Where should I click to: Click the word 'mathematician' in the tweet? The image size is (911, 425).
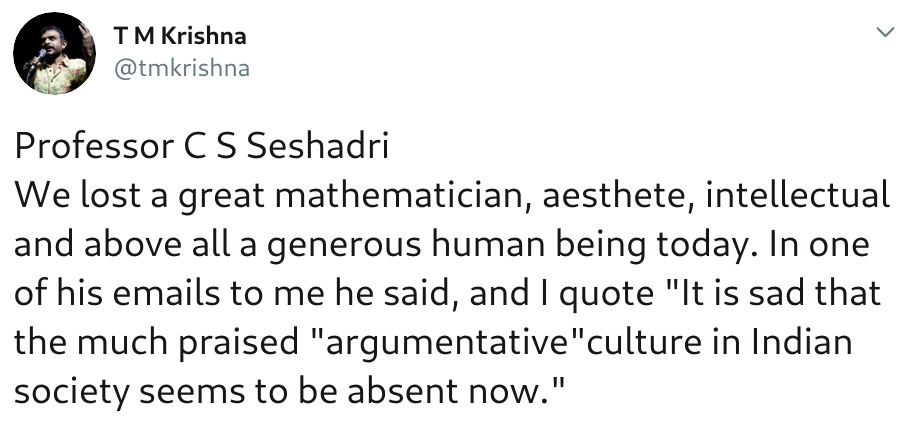pos(405,196)
